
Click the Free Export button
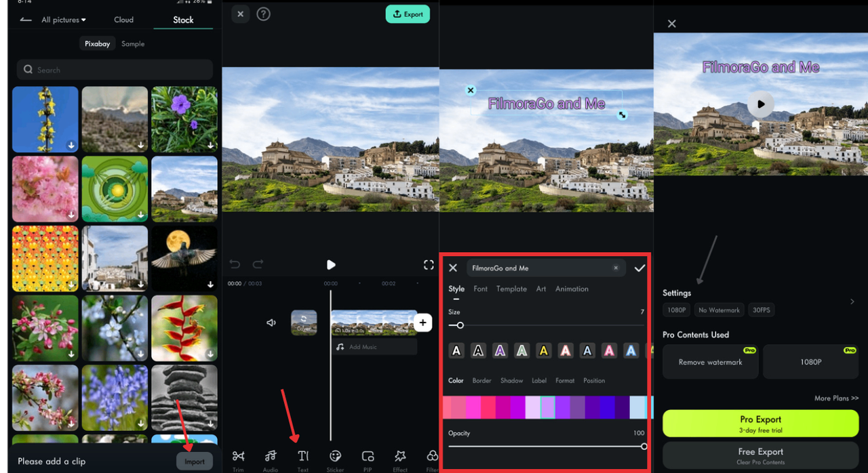(x=761, y=455)
